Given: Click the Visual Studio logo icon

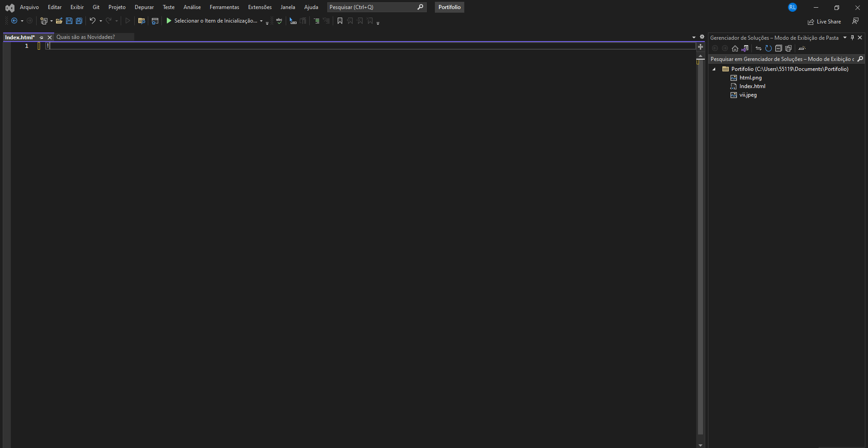Looking at the screenshot, I should pos(9,8).
